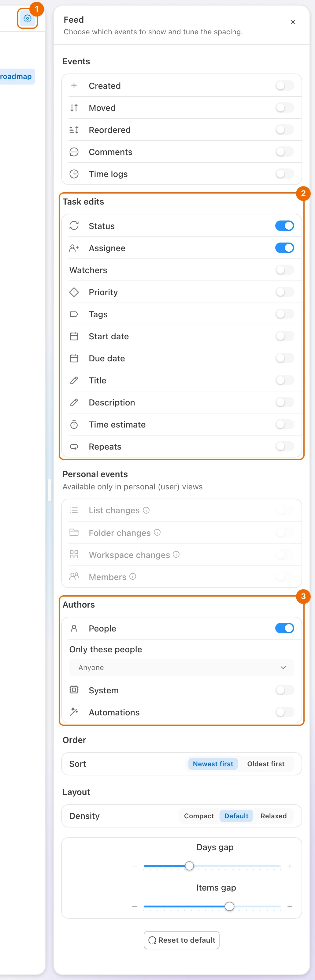Sort by Oldest first

tap(265, 763)
